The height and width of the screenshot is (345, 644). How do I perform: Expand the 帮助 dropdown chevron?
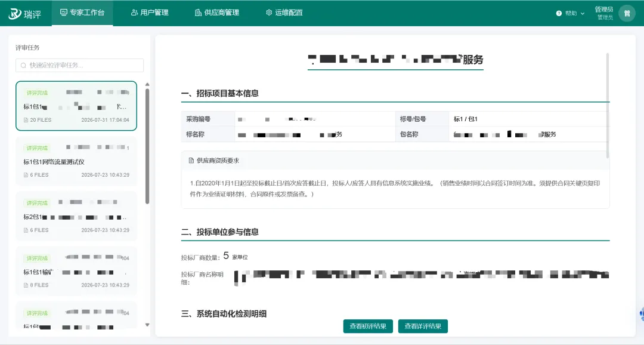pyautogui.click(x=583, y=14)
